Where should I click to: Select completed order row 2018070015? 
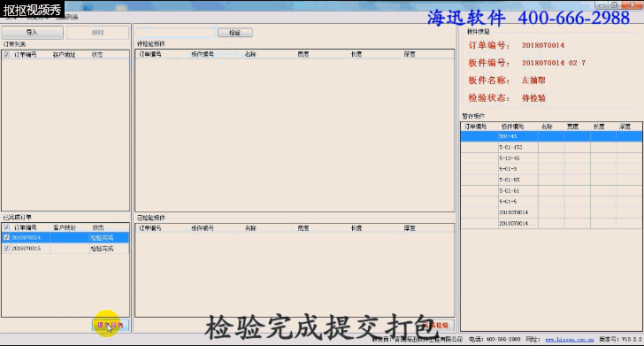click(65, 248)
